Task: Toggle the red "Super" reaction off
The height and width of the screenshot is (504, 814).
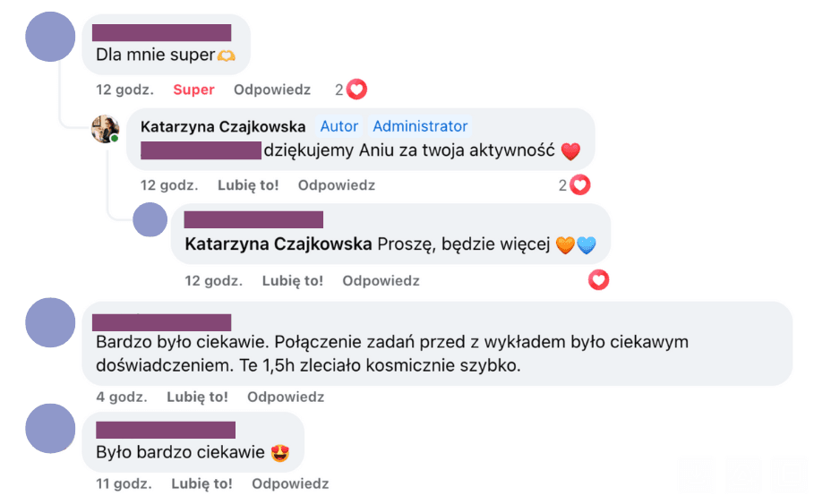Action: pyautogui.click(x=193, y=90)
